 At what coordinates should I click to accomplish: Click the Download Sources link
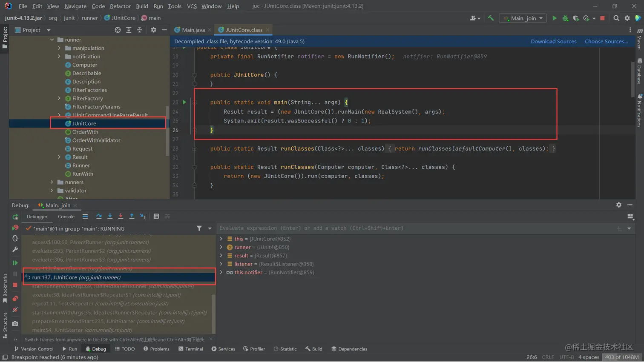tap(553, 41)
